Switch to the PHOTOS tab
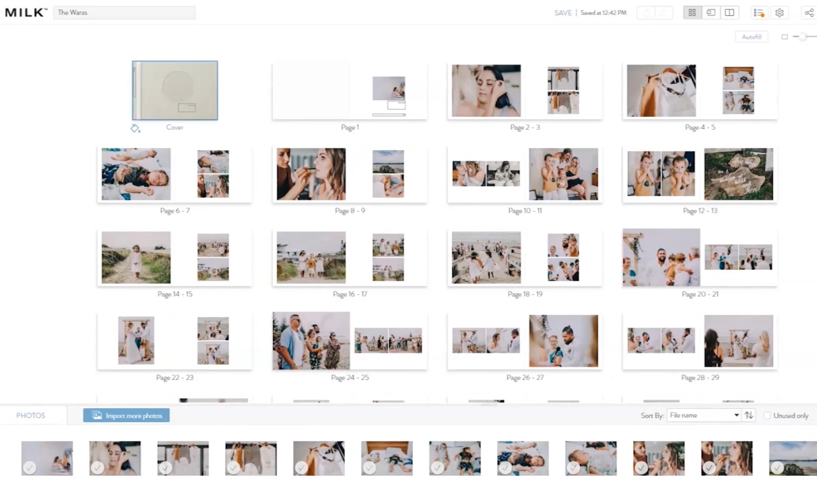The image size is (817, 504). [31, 415]
